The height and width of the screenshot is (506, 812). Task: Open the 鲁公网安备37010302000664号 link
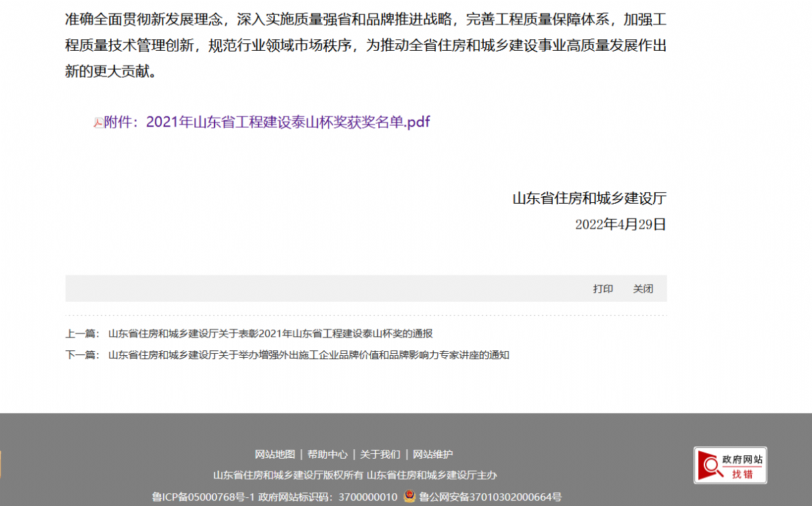[x=490, y=497]
